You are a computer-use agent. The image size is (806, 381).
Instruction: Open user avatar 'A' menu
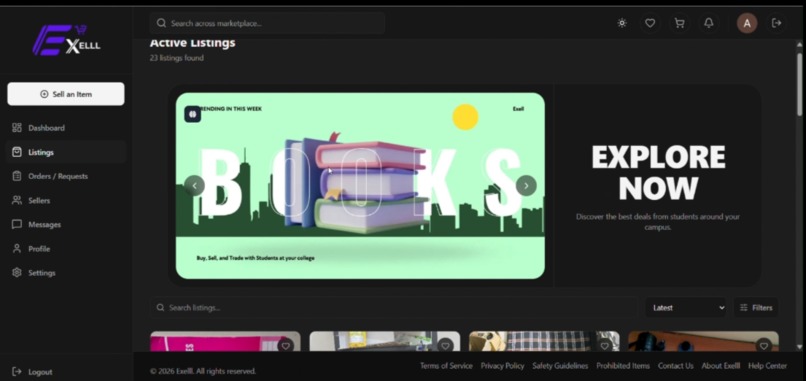(x=747, y=23)
